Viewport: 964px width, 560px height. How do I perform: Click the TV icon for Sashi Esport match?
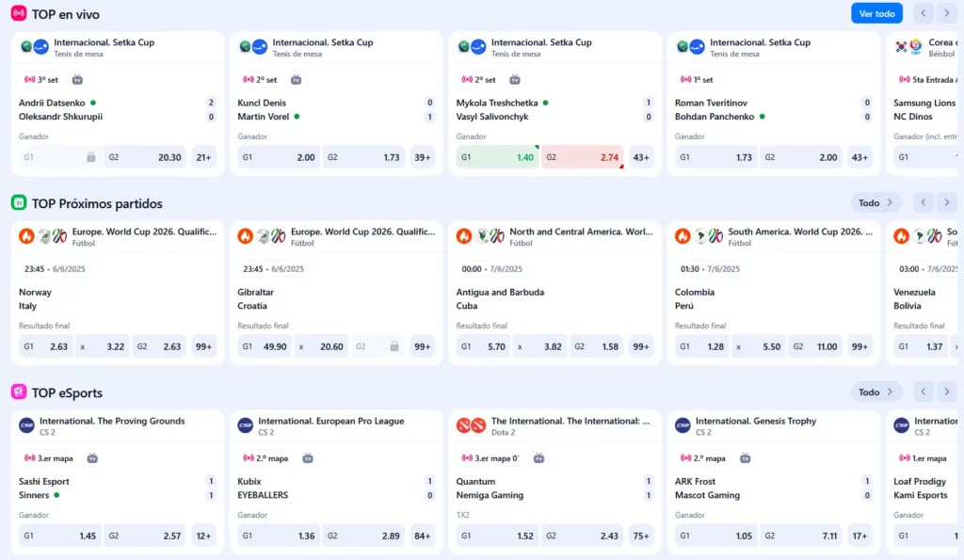point(92,458)
